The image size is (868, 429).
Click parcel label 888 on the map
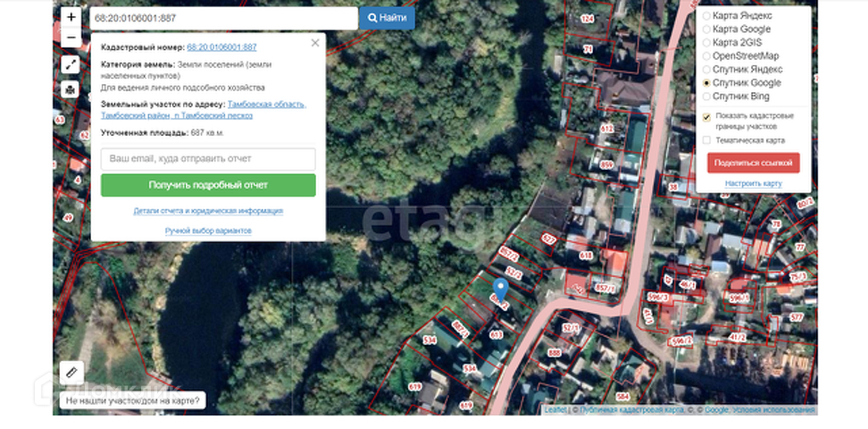pos(555,352)
